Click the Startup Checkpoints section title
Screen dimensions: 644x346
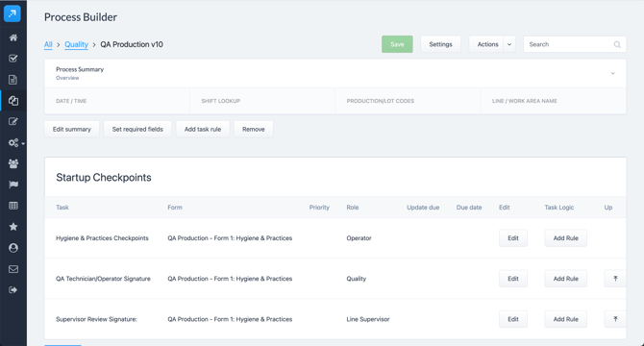tap(104, 177)
